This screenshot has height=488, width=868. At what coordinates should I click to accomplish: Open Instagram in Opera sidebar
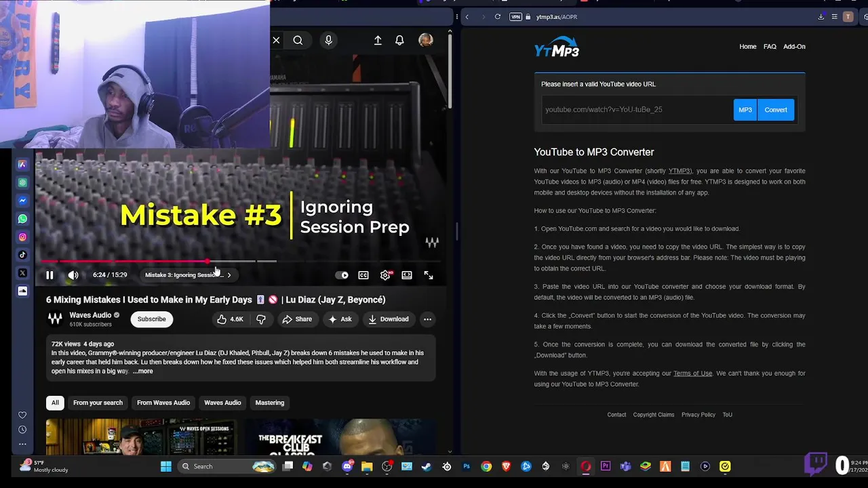coord(22,237)
